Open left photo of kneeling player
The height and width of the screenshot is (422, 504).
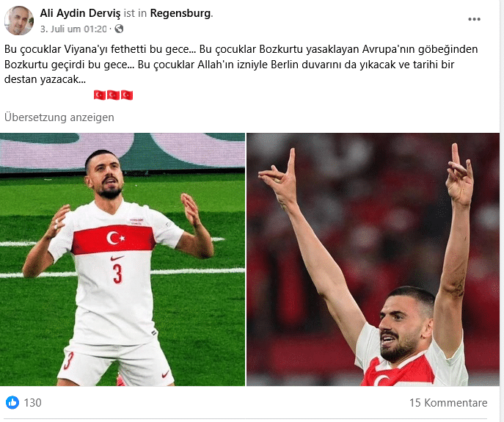[123, 259]
